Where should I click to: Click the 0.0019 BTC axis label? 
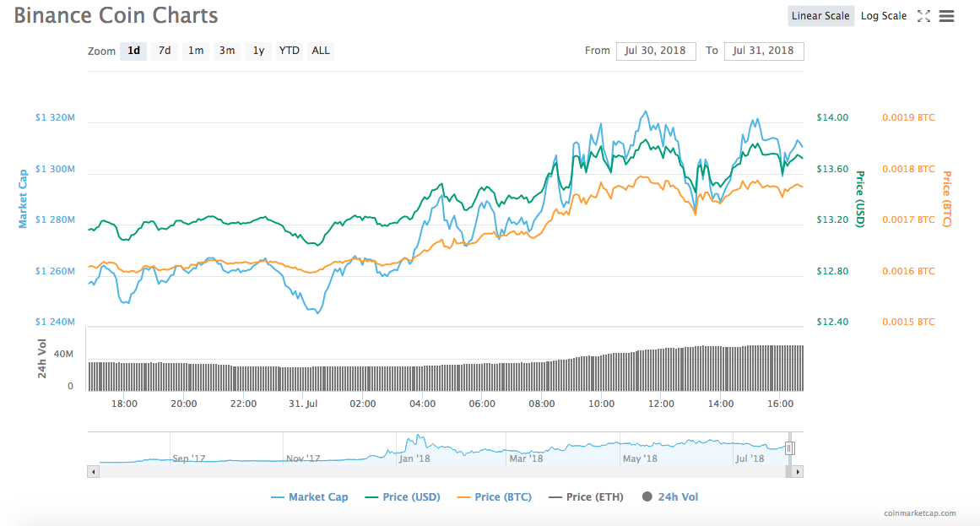pos(909,117)
